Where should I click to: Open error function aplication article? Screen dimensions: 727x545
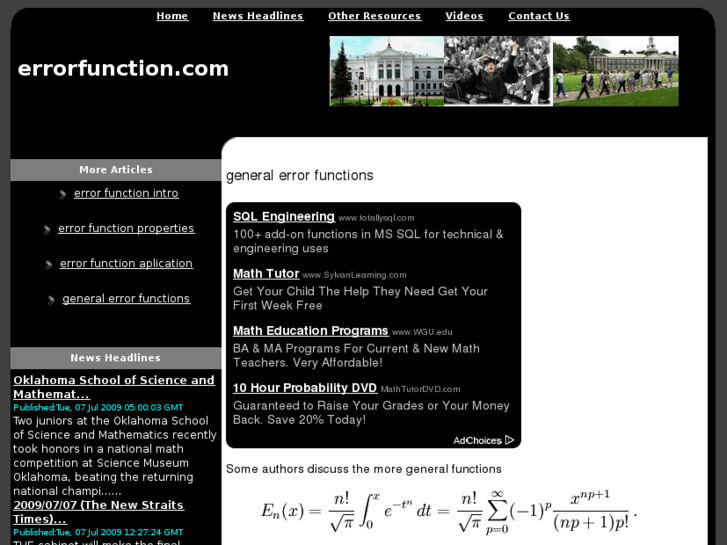(x=126, y=263)
